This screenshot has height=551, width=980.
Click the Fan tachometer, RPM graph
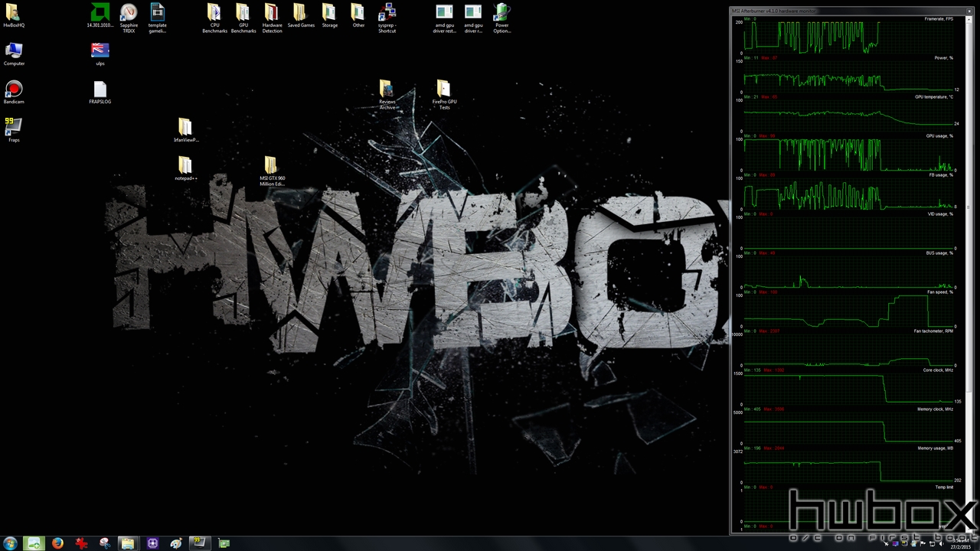[848, 350]
